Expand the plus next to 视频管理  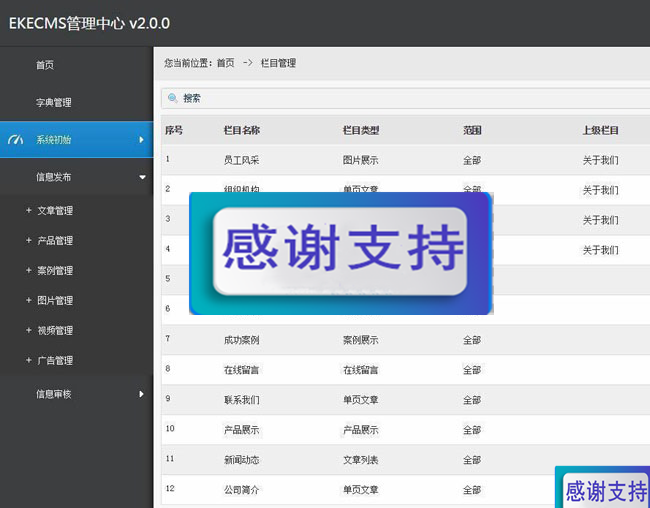point(29,331)
